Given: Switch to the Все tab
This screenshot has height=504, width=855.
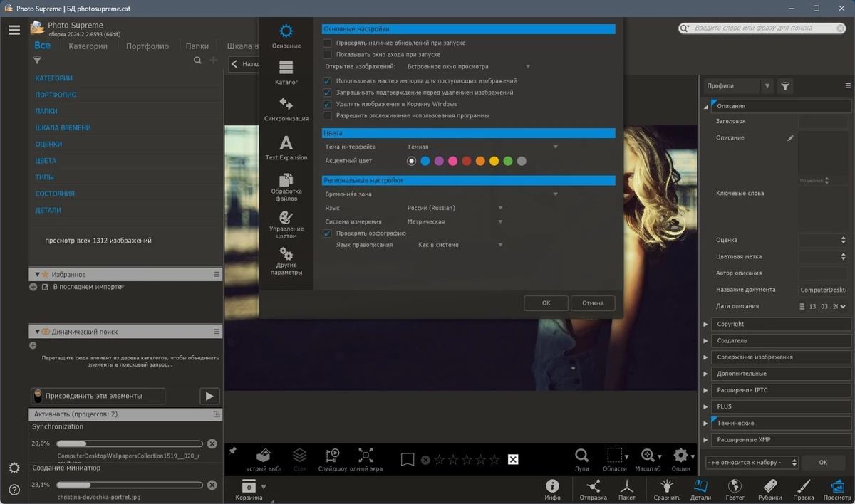Looking at the screenshot, I should pyautogui.click(x=42, y=46).
